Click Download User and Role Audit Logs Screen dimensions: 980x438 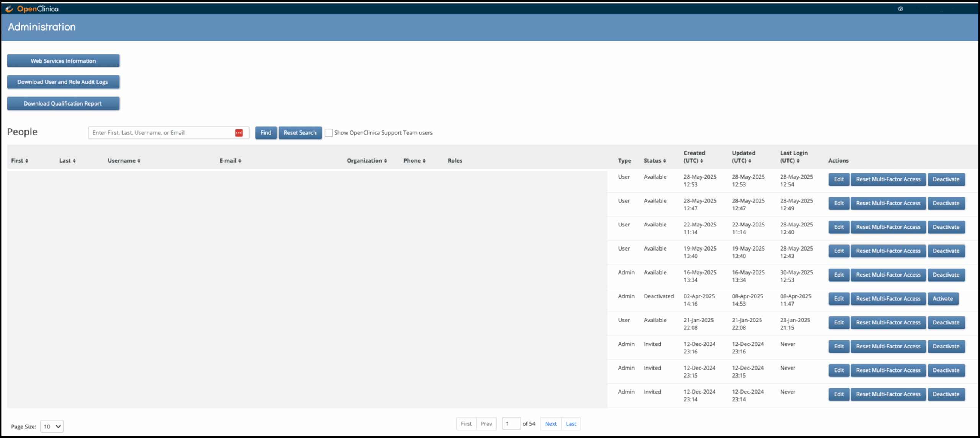tap(63, 82)
